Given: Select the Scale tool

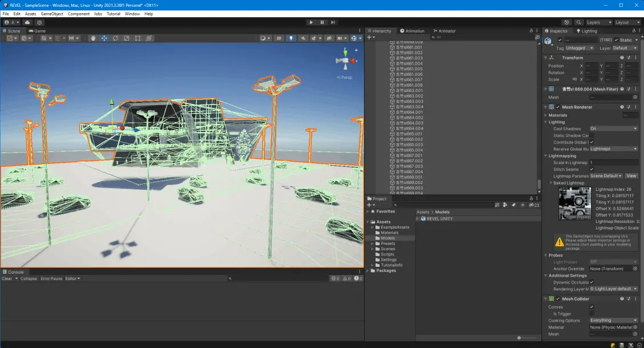Looking at the screenshot, I should (127, 38).
